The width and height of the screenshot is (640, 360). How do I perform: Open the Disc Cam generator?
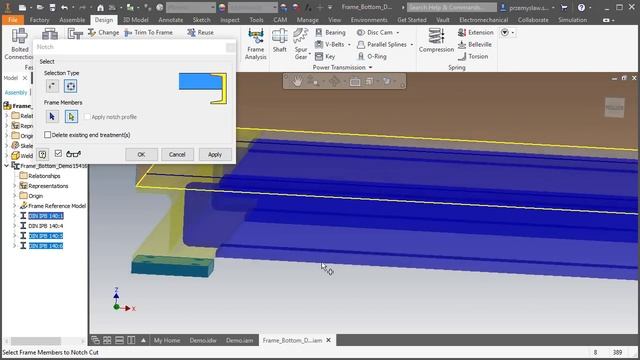pos(374,32)
